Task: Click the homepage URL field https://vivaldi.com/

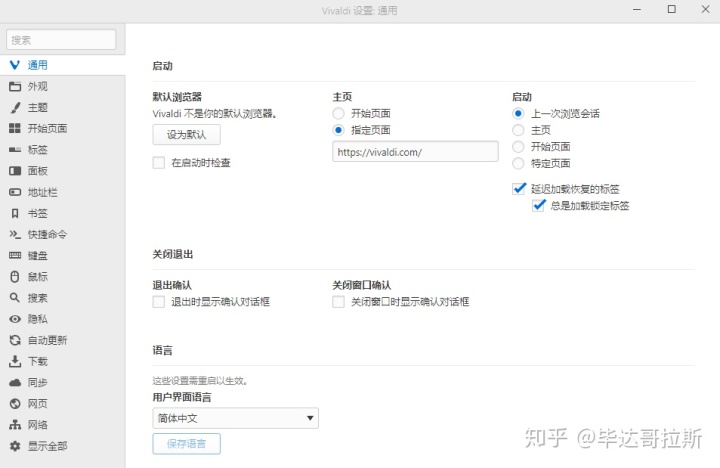Action: point(415,152)
